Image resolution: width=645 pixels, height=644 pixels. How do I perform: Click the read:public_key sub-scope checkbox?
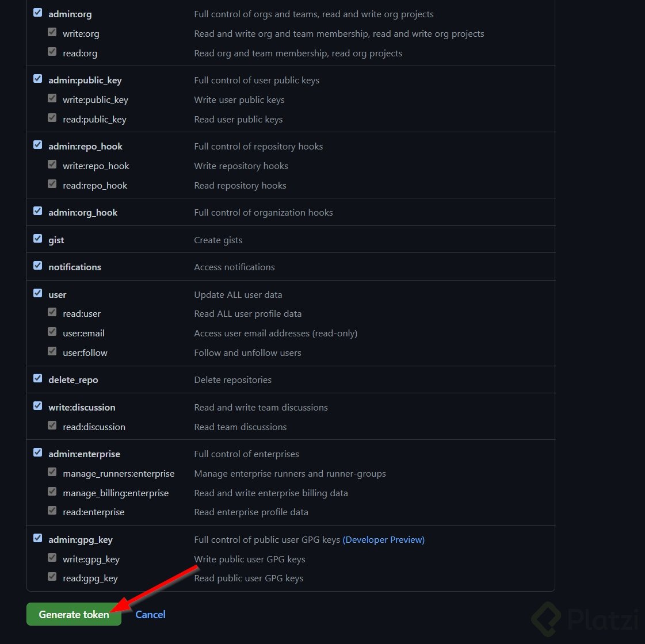point(52,118)
